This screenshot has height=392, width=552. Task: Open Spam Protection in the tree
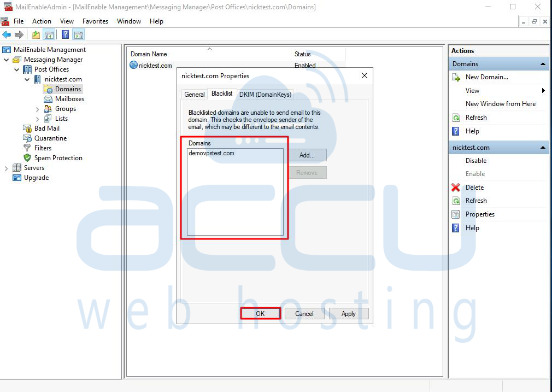tap(58, 158)
